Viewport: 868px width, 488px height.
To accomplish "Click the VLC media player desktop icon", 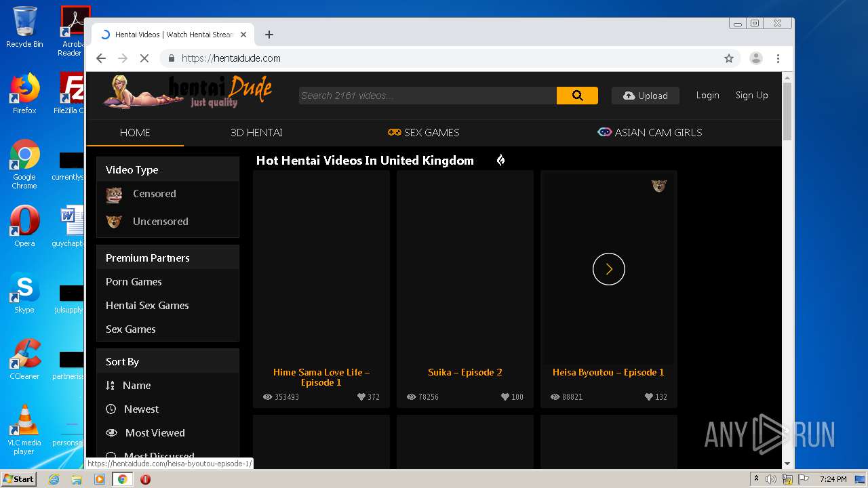I will point(24,430).
